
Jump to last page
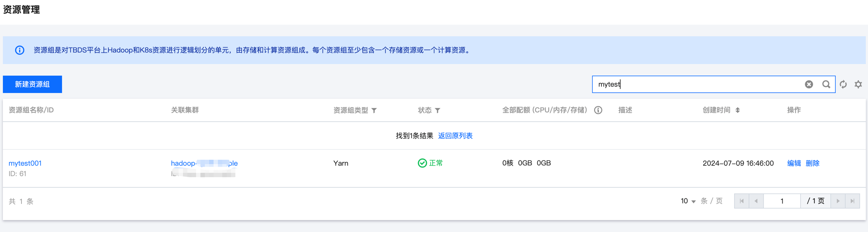pos(852,201)
